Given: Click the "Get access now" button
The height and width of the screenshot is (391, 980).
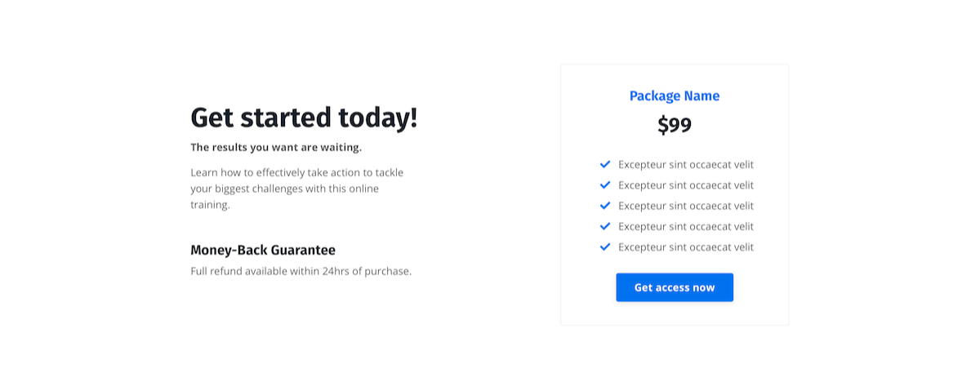Looking at the screenshot, I should (675, 287).
